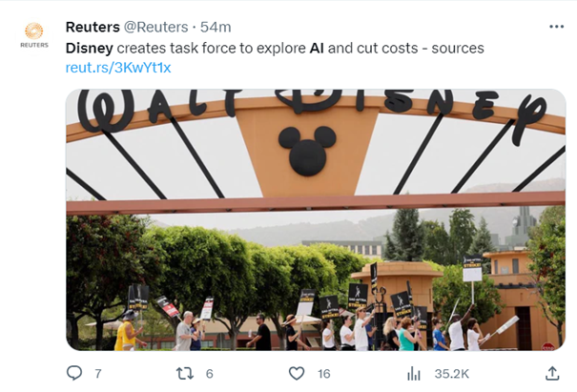Click the bold AI keyword in the tweet
Image resolution: width=577 pixels, height=392 pixels.
[x=317, y=49]
